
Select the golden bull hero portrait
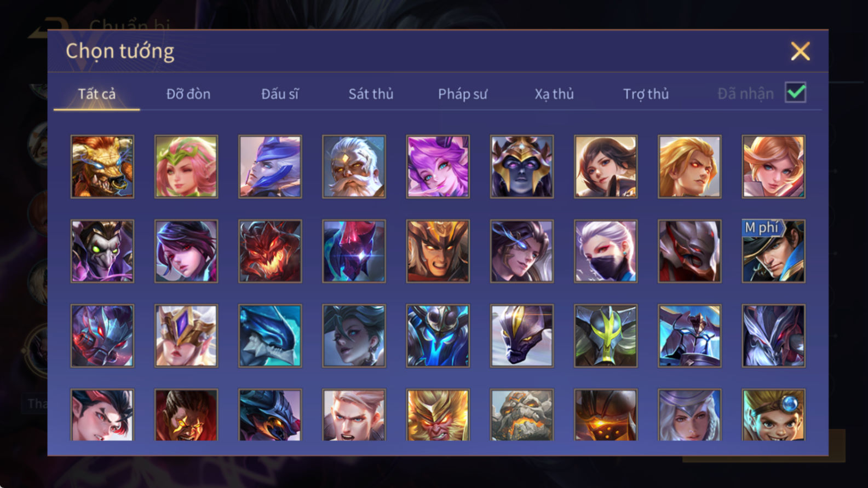click(x=102, y=167)
